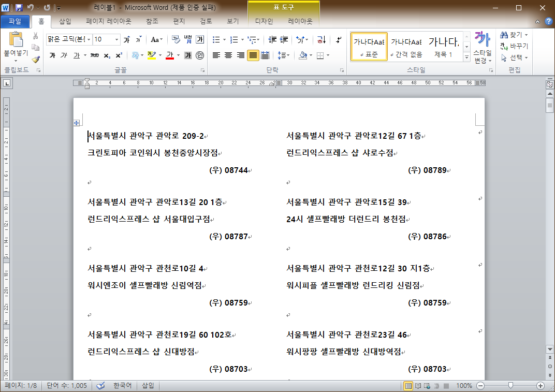Switch to Web Layout view
The image size is (555, 392).
[x=427, y=386]
